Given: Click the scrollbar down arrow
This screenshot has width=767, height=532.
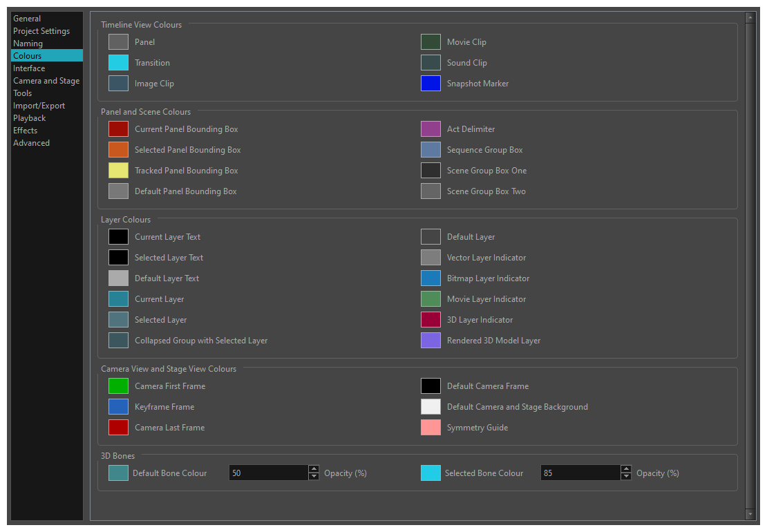Looking at the screenshot, I should click(750, 514).
